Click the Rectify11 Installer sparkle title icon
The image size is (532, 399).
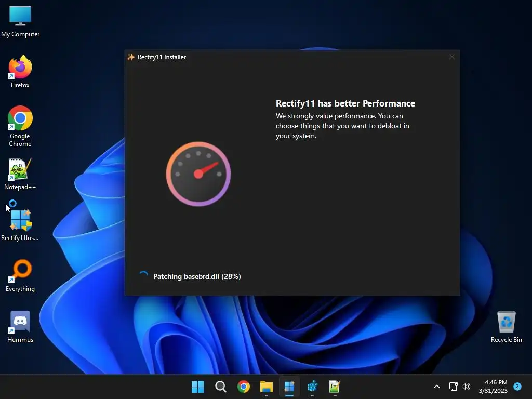pyautogui.click(x=131, y=57)
